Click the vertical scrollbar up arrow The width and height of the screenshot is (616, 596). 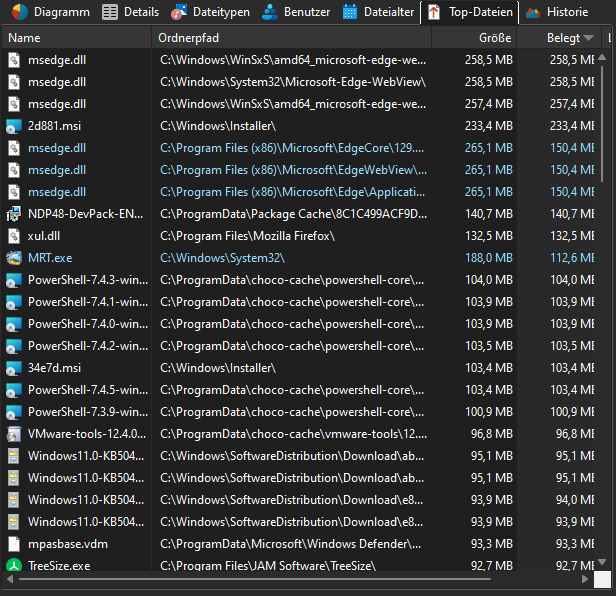[602, 58]
